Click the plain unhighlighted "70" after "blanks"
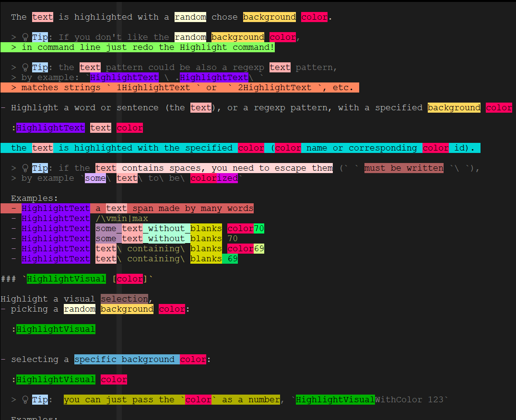Screen dimensions: 516x420 [232, 239]
